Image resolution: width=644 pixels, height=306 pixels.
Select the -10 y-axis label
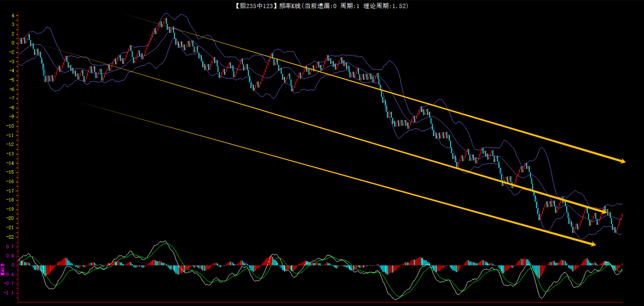[x=10, y=126]
